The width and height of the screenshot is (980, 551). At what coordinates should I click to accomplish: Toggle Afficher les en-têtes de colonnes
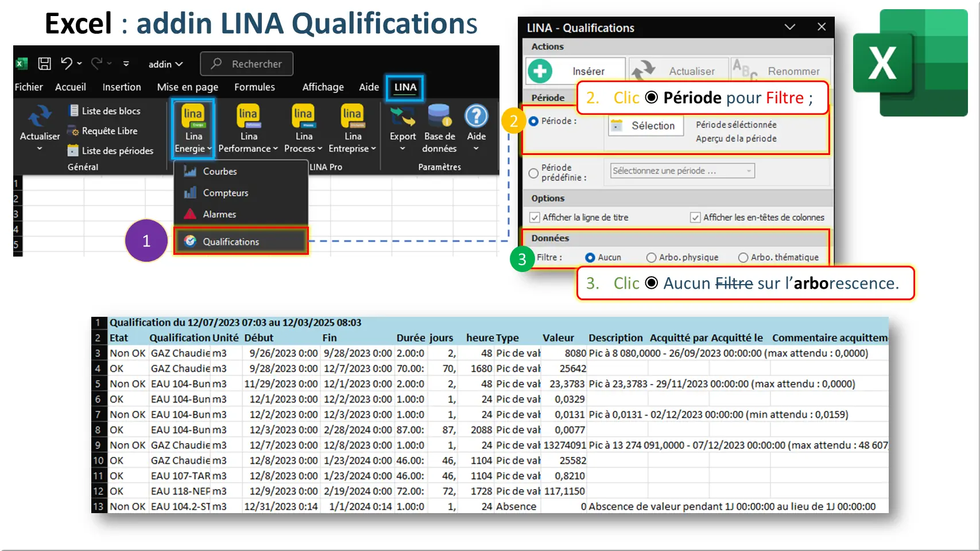click(x=695, y=218)
